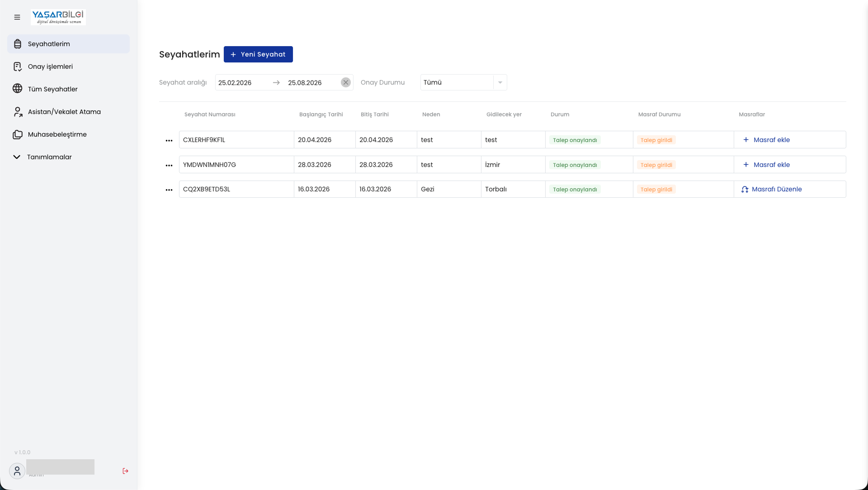Click the Torbalı destination cell

click(x=513, y=189)
